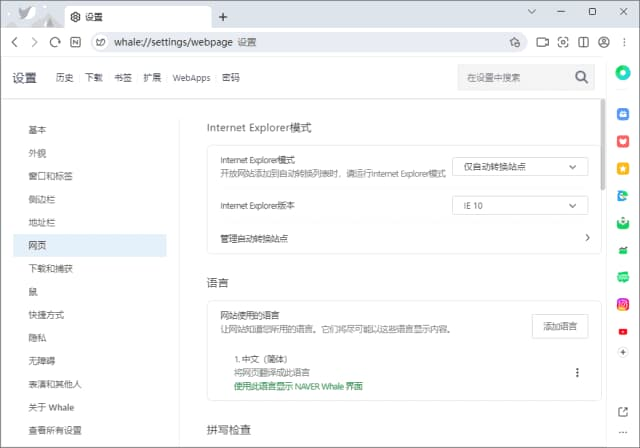Viewport: 640px width, 448px height.
Task: Open the 书签 tab in settings header
Action: point(122,77)
